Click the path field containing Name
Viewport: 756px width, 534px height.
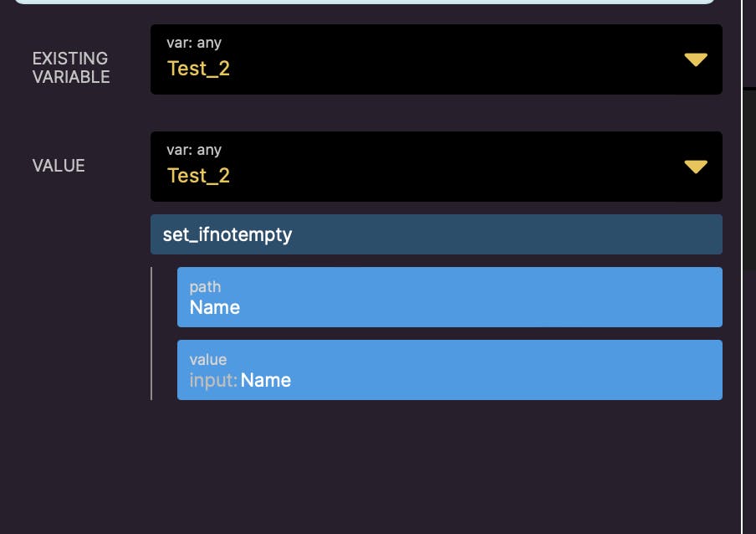449,297
